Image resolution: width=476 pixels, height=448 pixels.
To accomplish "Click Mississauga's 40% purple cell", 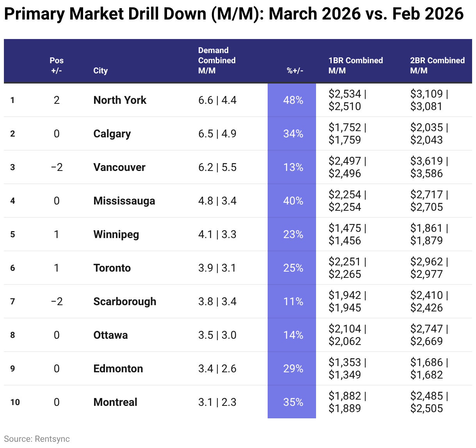I will pos(293,201).
